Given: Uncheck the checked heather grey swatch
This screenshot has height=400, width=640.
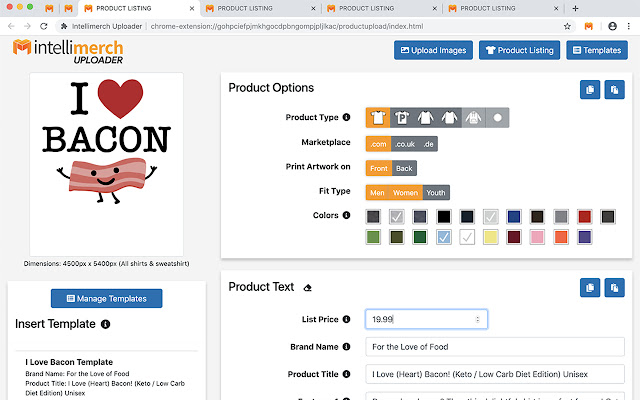Looking at the screenshot, I should click(396, 217).
